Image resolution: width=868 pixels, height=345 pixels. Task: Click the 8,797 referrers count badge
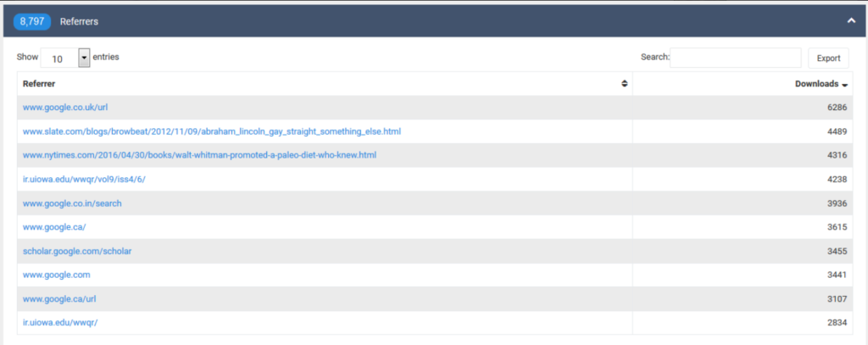(32, 21)
